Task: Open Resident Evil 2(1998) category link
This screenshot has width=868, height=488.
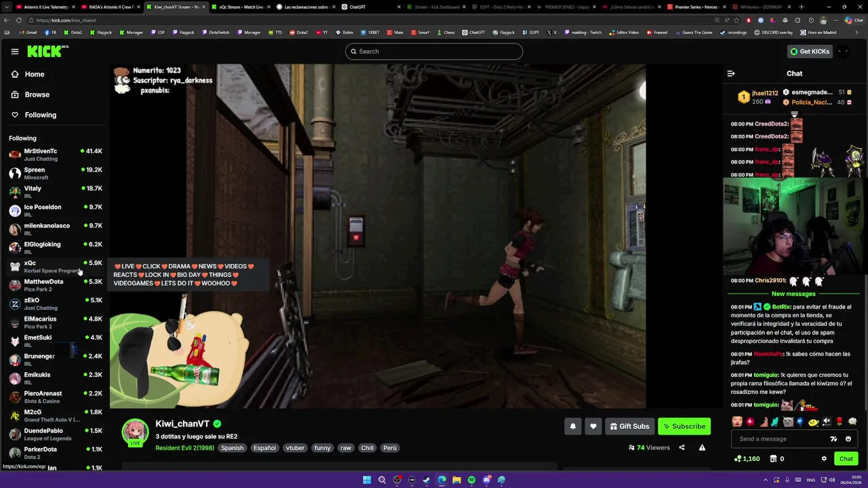Action: [184, 448]
